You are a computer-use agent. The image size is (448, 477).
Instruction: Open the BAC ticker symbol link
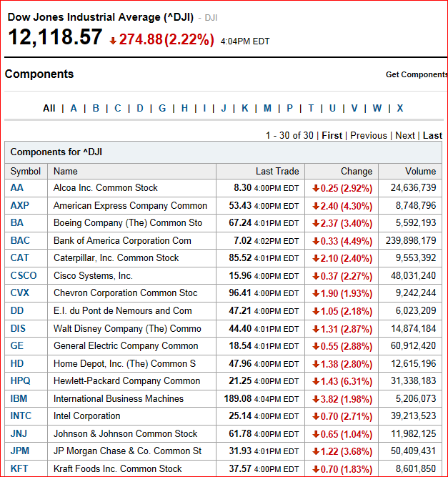20,240
